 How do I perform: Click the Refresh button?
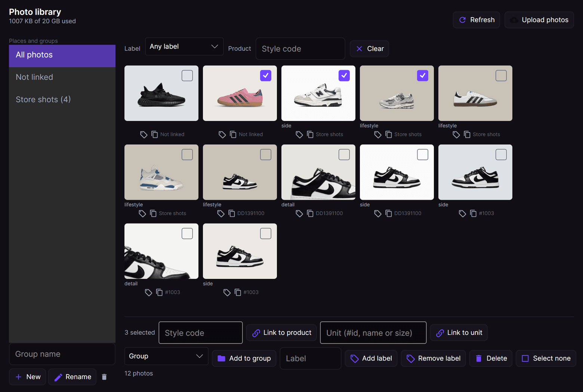(476, 20)
